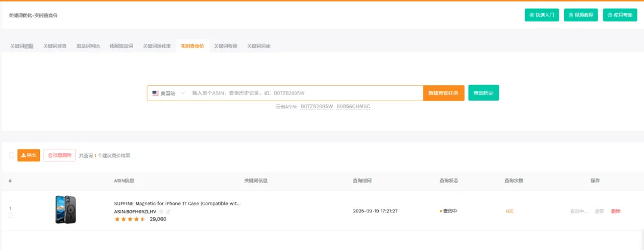644x250 pixels.
Task: Switch to the 关键词反查 tab
Action: 55,46
